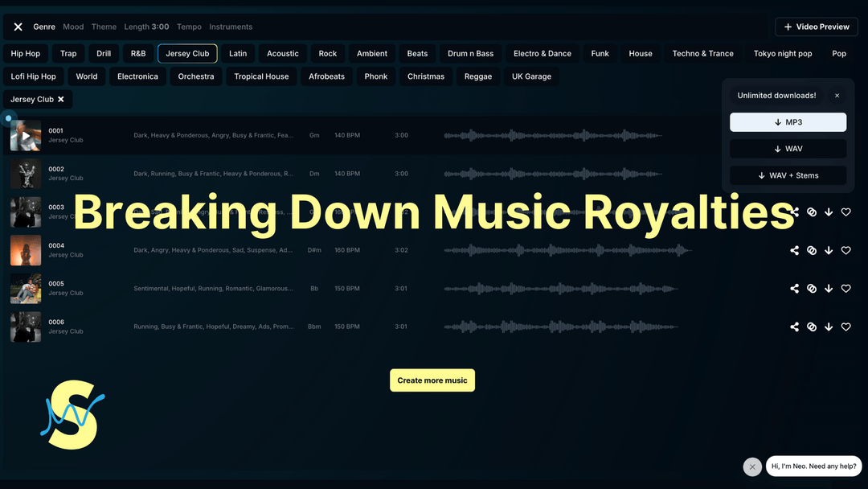
Task: Toggle the Lofi Hip Hop genre filter
Action: 33,76
